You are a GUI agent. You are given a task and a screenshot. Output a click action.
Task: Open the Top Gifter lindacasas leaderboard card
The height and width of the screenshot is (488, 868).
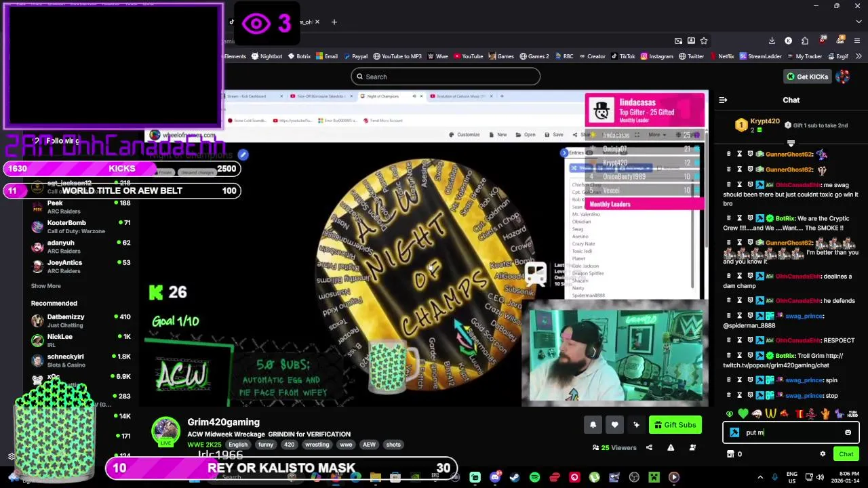[x=645, y=109]
